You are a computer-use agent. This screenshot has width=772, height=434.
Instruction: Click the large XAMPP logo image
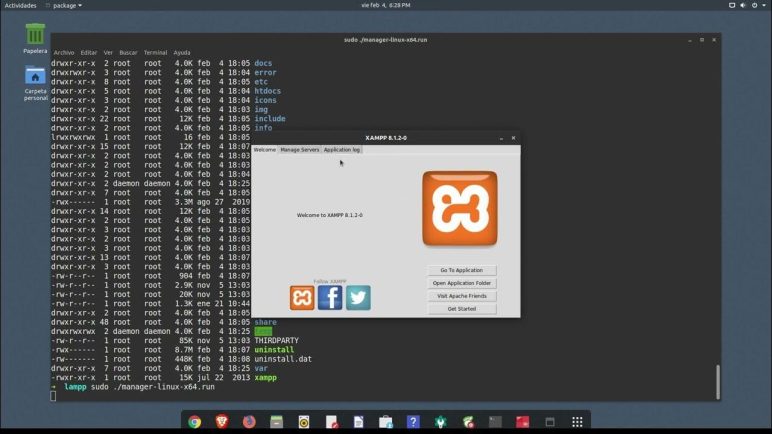pyautogui.click(x=460, y=208)
